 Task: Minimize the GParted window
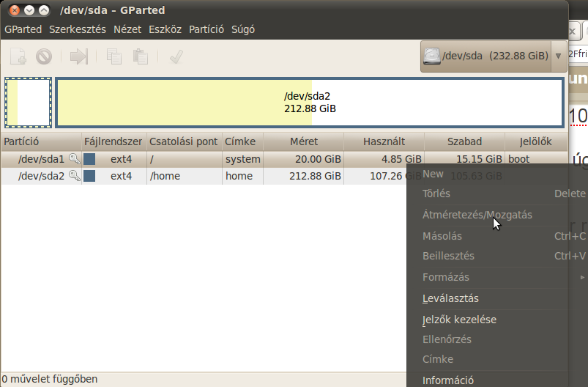tap(29, 10)
